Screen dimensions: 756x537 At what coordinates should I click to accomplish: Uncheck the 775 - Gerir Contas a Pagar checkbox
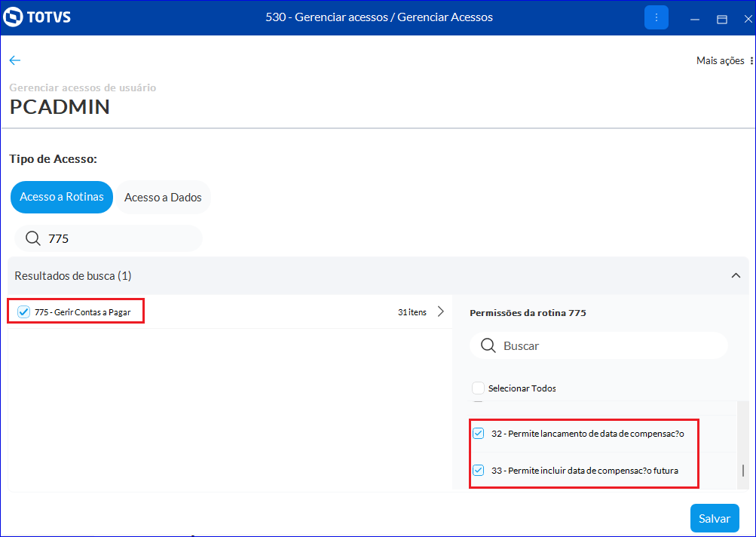23,311
